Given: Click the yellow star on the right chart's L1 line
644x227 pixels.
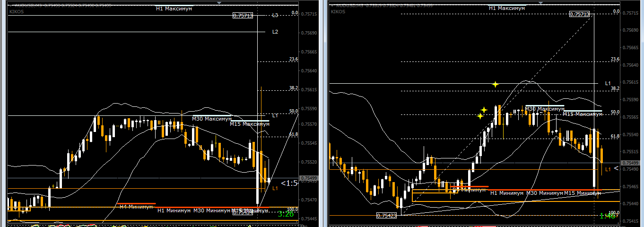Looking at the screenshot, I should (x=495, y=84).
